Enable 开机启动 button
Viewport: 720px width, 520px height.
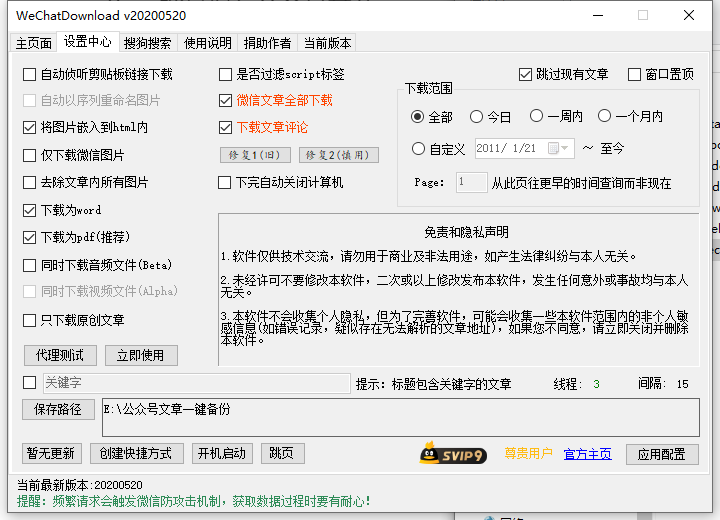(222, 454)
